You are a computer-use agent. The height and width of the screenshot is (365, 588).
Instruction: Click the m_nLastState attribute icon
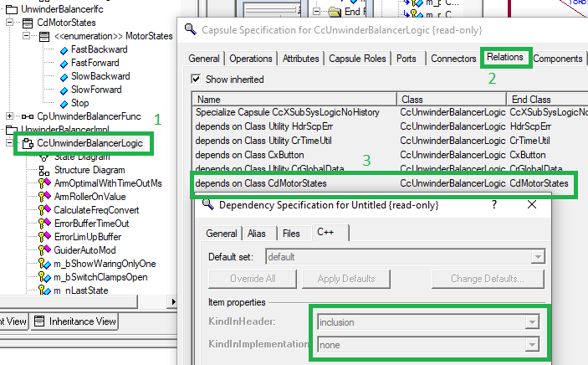click(44, 290)
